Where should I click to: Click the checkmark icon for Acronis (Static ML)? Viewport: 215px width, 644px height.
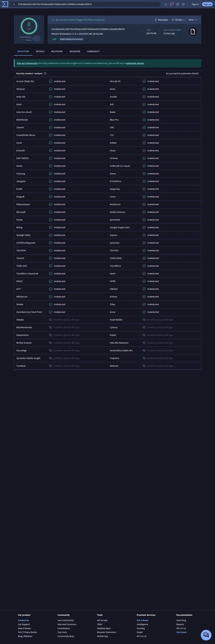tap(51, 81)
